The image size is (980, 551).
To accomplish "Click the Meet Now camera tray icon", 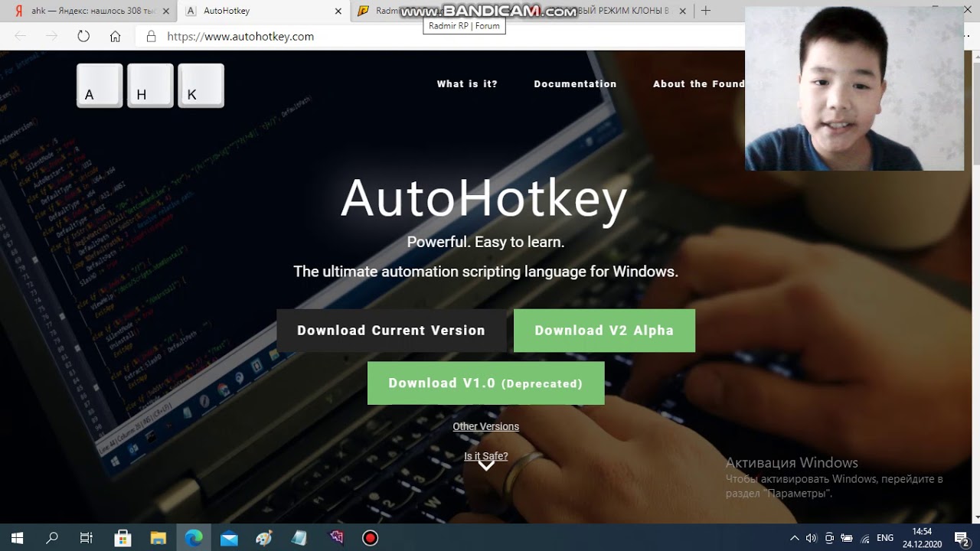I will pyautogui.click(x=829, y=538).
